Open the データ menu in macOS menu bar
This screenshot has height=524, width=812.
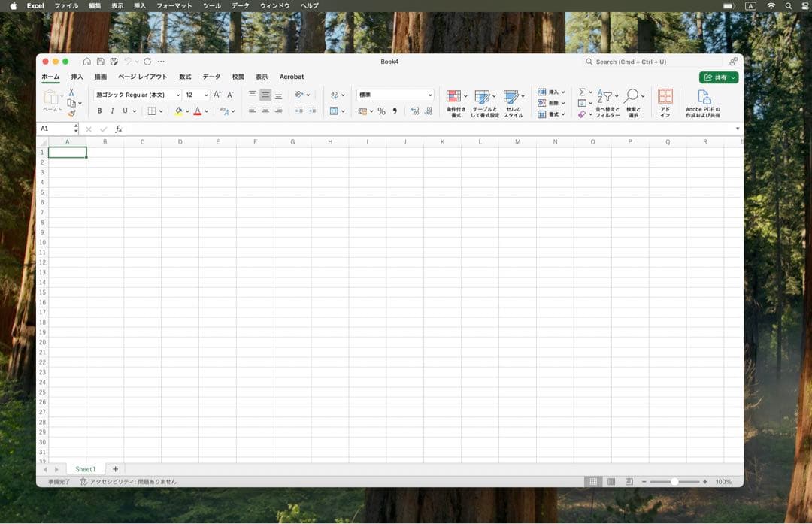[x=240, y=5]
